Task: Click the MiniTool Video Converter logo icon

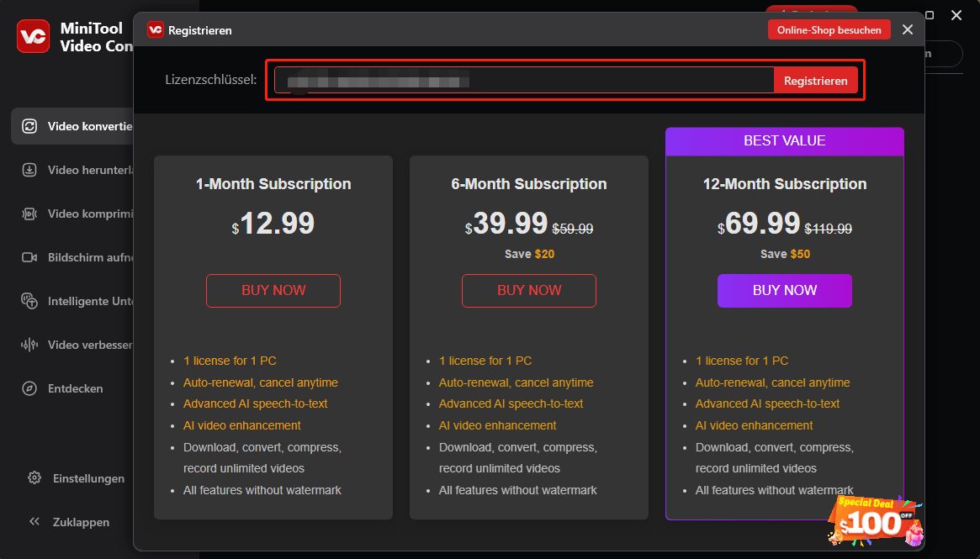Action: pyautogui.click(x=33, y=36)
